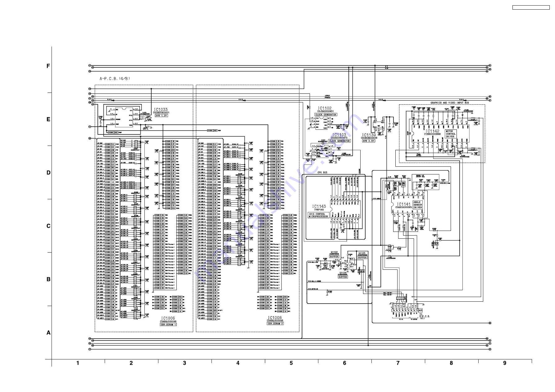Screen dimensions: 555x392
Task: Click the Q1124 transistor label
Action: pyautogui.click(x=343, y=273)
